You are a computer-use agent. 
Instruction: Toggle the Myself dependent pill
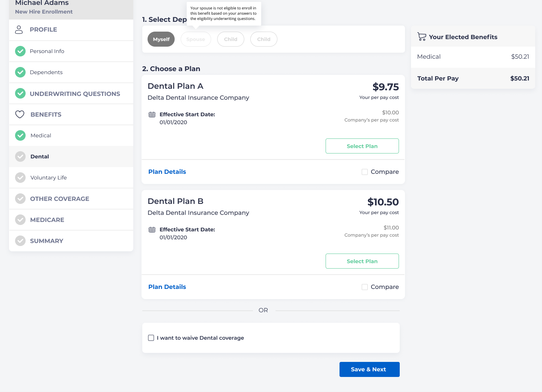tap(161, 39)
